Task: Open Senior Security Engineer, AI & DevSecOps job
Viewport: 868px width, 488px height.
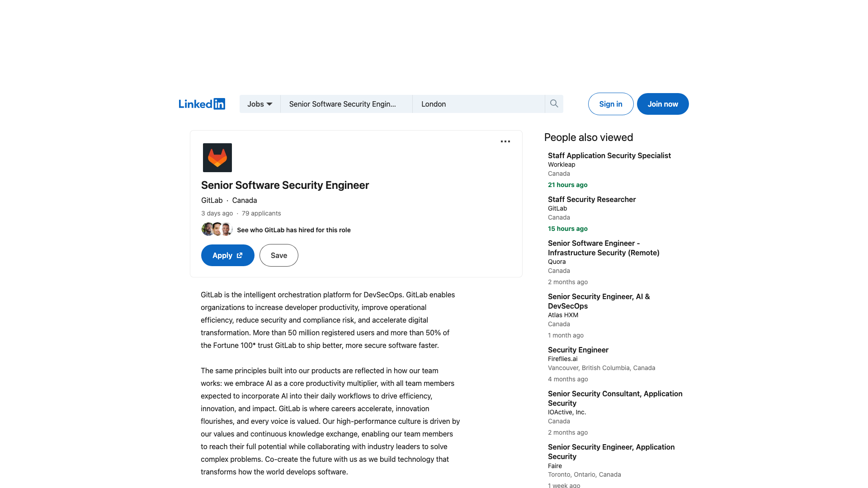Action: pos(599,301)
